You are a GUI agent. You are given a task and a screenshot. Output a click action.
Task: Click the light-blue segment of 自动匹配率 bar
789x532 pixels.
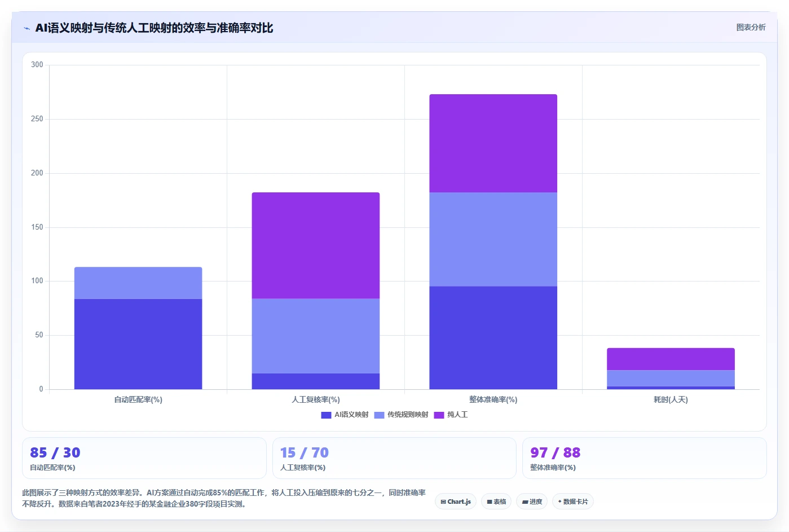[138, 283]
